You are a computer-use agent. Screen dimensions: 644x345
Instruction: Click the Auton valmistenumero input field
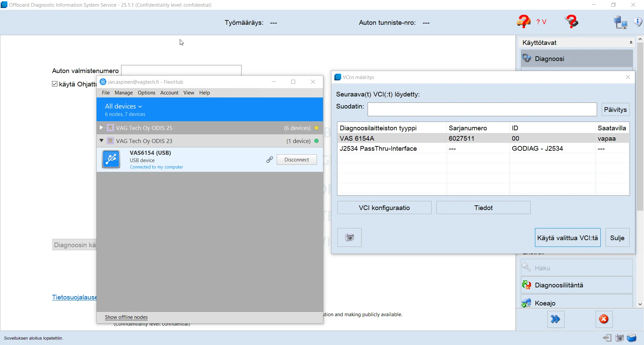tap(181, 70)
